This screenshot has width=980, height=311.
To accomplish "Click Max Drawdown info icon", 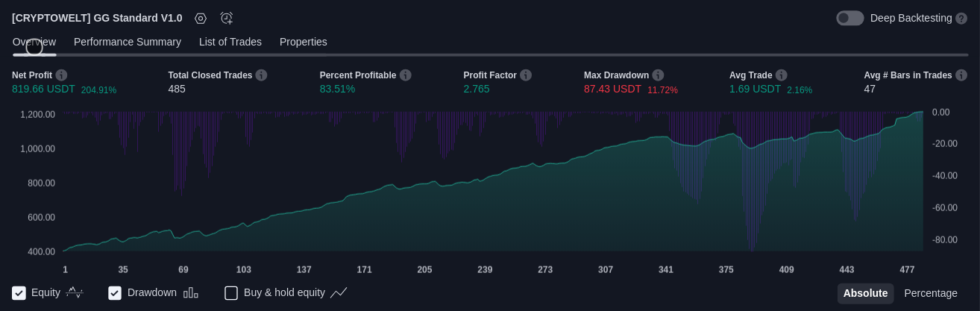I will [658, 75].
